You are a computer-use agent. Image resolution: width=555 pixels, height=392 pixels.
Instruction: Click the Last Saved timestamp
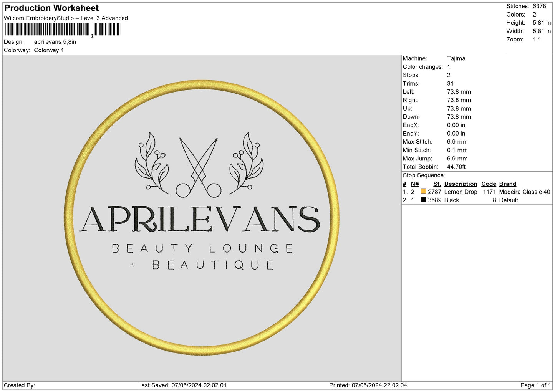click(x=182, y=385)
